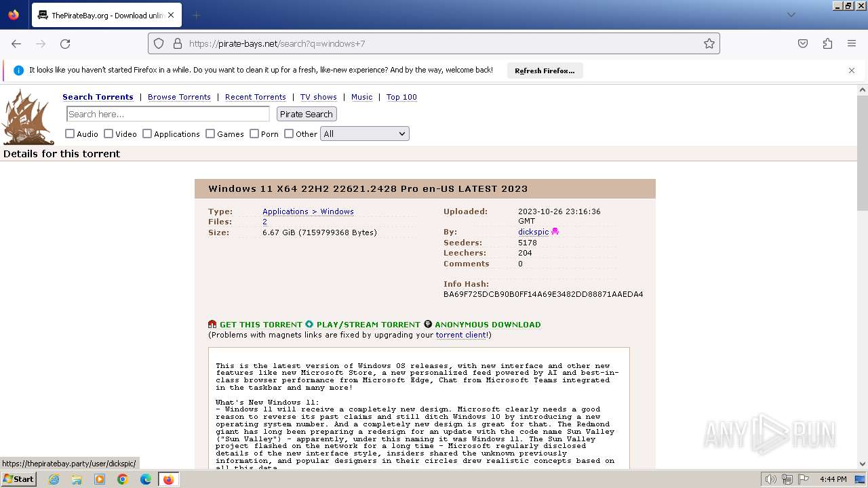Open the Save to Pocket icon

click(803, 43)
